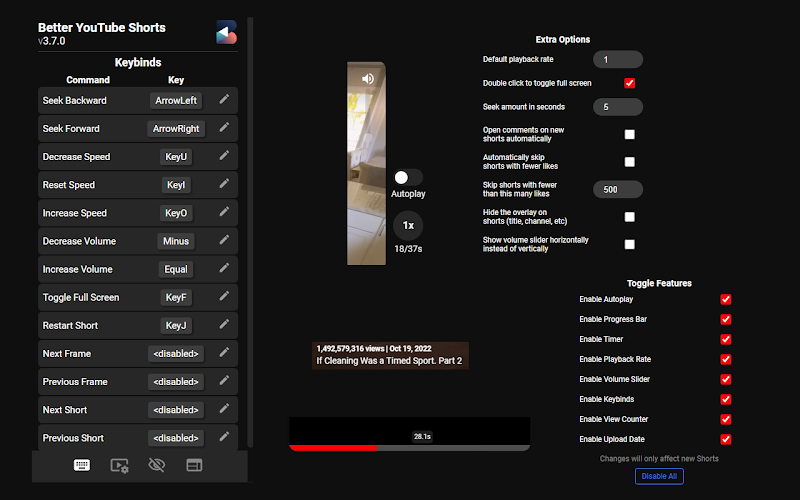Edit the Previous Short keybind pencil
800x500 pixels.
pyautogui.click(x=224, y=436)
